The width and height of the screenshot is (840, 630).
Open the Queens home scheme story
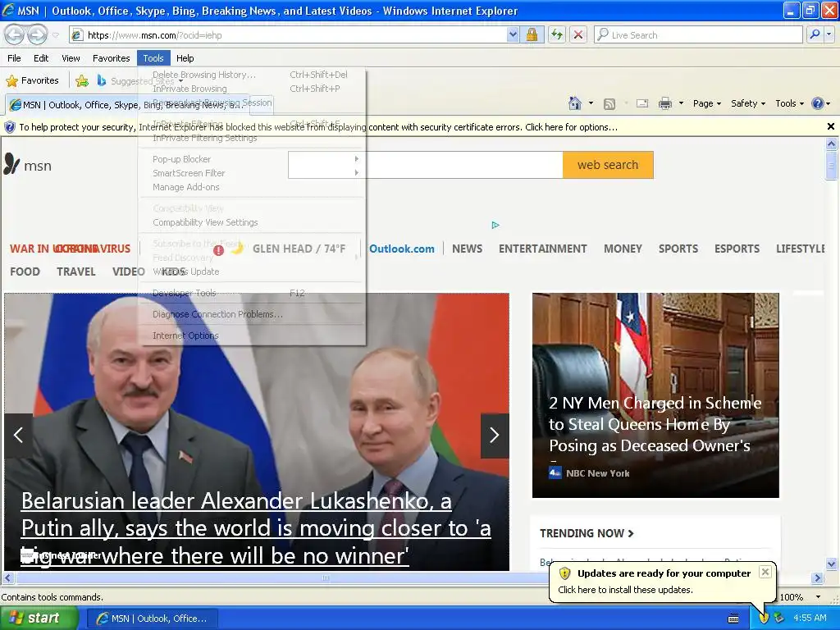tap(655, 424)
